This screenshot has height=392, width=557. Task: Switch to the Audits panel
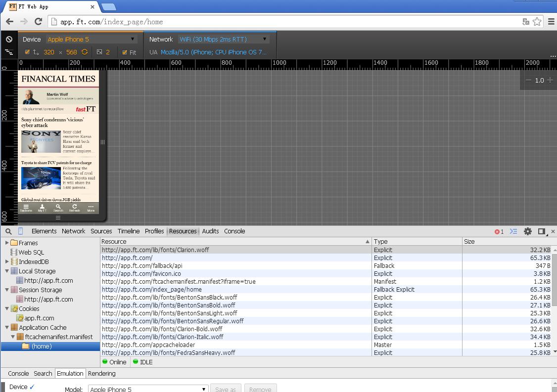210,231
